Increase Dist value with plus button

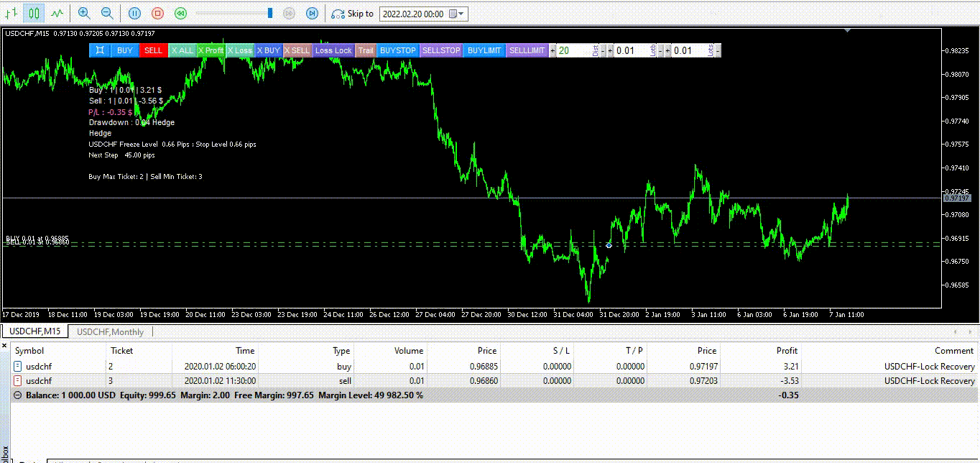point(553,50)
